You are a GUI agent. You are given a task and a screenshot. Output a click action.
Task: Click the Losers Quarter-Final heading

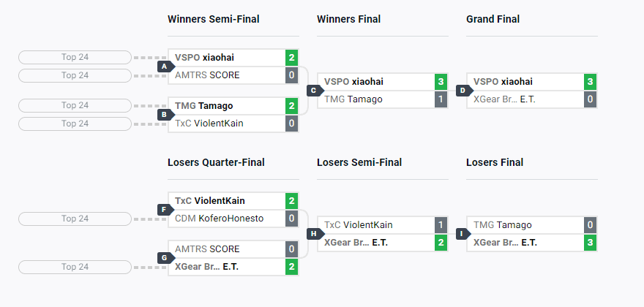coord(216,162)
